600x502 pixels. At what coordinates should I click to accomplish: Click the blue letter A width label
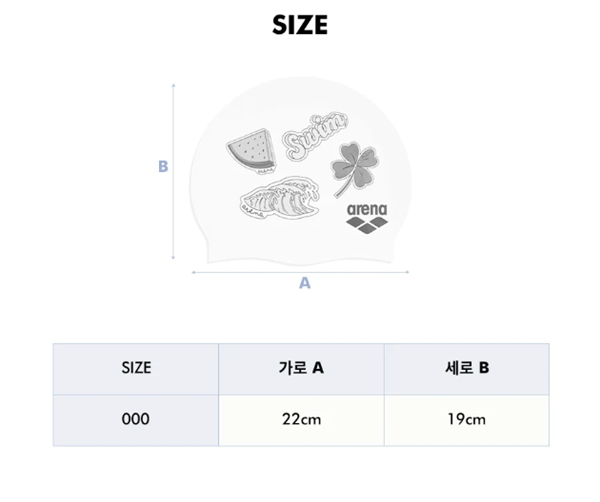point(305,283)
